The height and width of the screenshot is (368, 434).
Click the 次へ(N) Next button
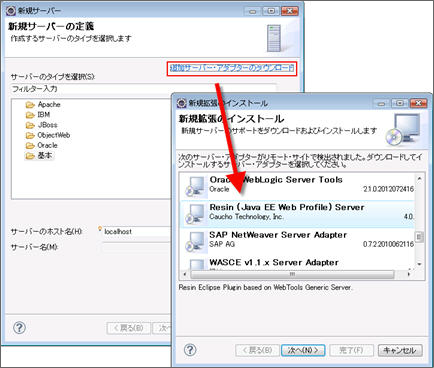click(x=303, y=350)
